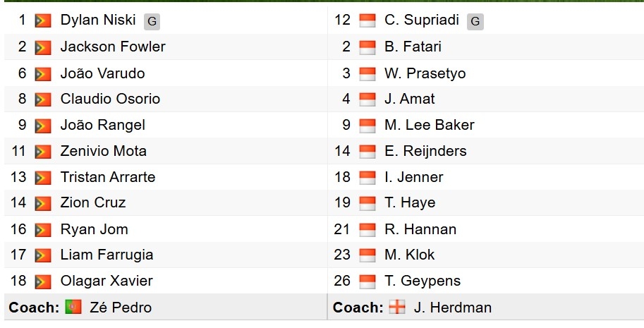This screenshot has width=644, height=328.
Task: Click the flag icon beside Zenivio Mota
Action: [x=43, y=152]
